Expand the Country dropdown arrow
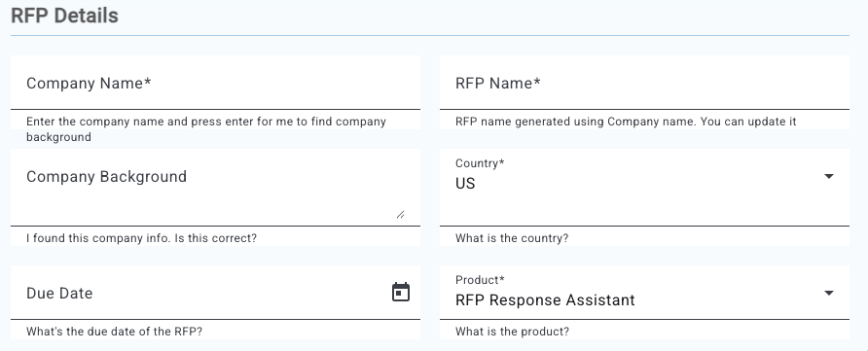868x351 pixels. [829, 176]
